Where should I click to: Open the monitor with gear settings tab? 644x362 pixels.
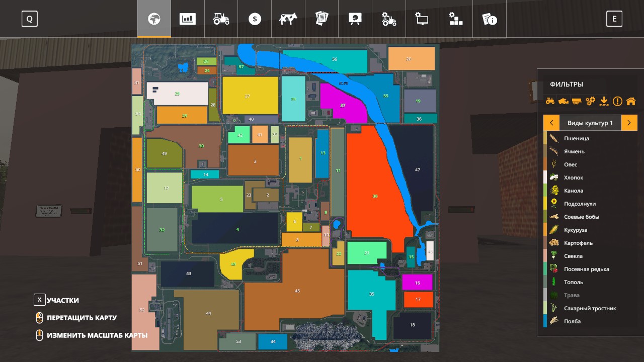pos(422,19)
